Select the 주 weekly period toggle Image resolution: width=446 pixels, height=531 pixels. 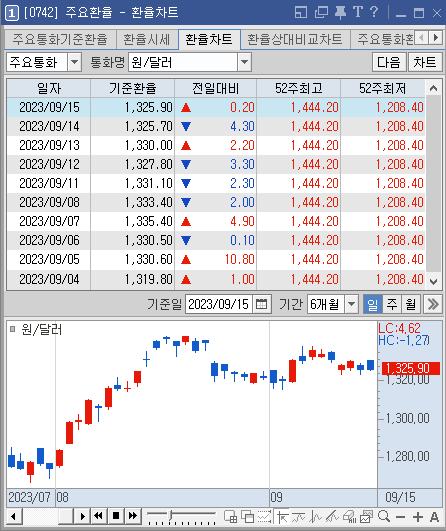point(392,304)
